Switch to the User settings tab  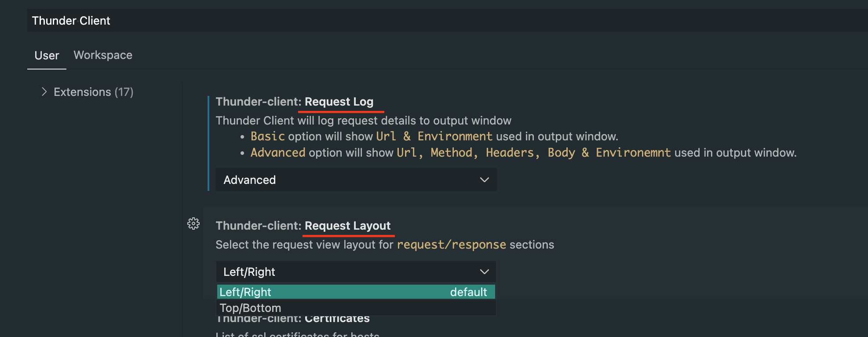click(x=47, y=55)
